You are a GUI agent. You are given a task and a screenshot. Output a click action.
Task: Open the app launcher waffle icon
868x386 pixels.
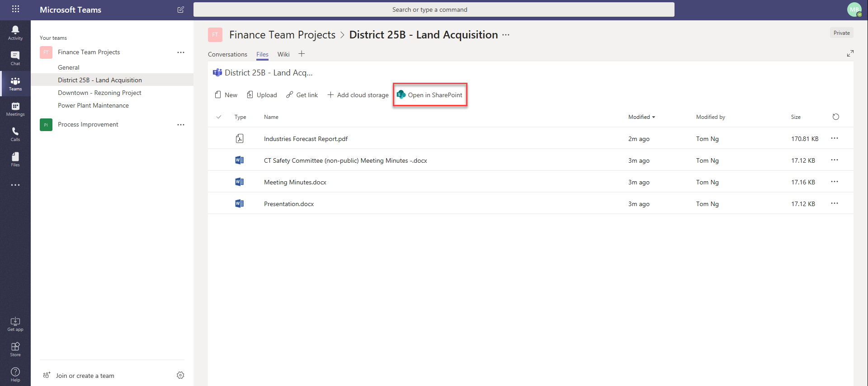click(15, 9)
